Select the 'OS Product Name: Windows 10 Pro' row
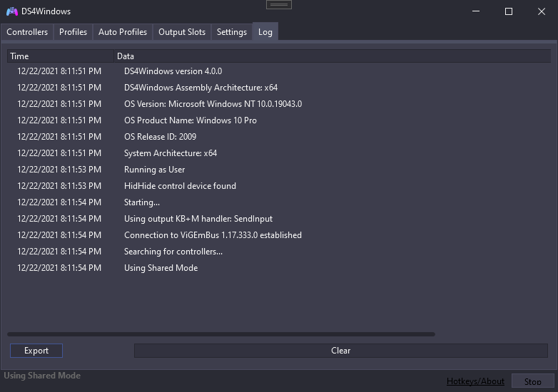 (279, 120)
